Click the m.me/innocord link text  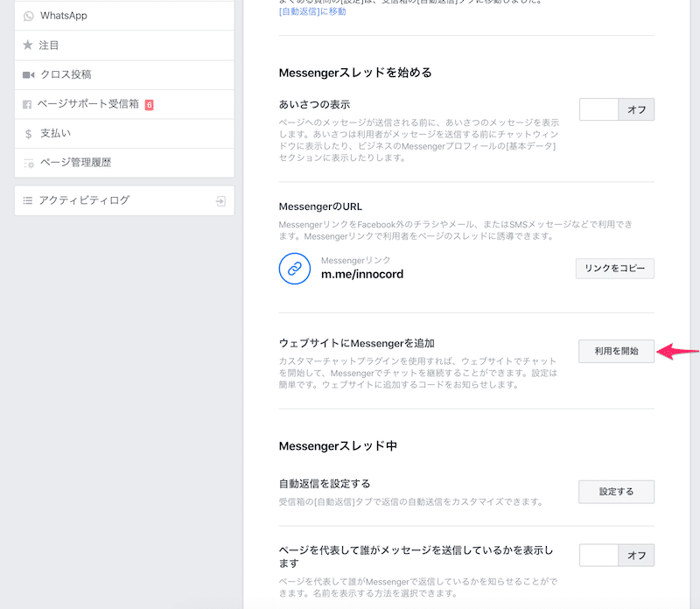point(362,274)
